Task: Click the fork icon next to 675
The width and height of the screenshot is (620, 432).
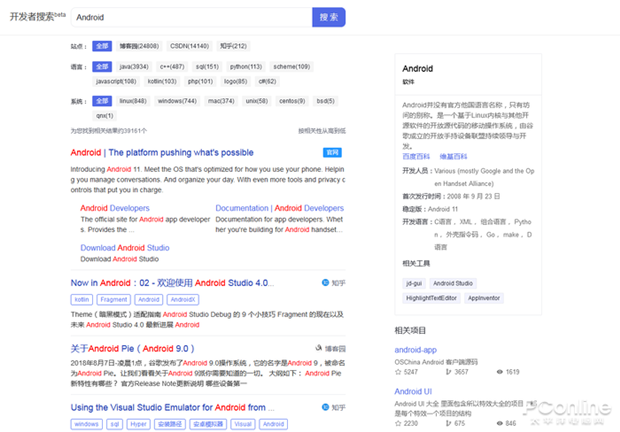Action: pyautogui.click(x=448, y=423)
